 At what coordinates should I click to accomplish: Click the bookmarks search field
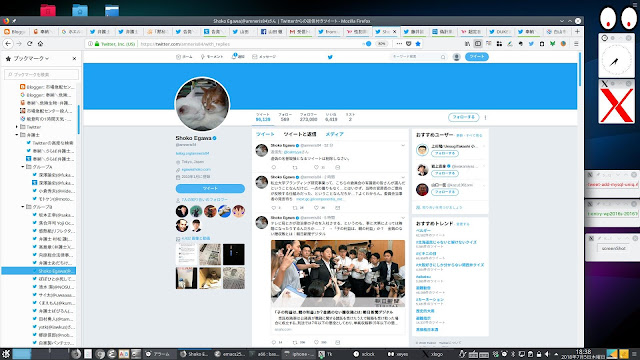(41, 74)
